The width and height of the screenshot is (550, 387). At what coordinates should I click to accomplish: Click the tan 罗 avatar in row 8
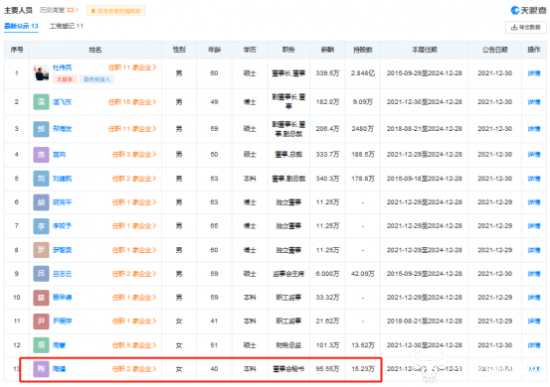41,250
